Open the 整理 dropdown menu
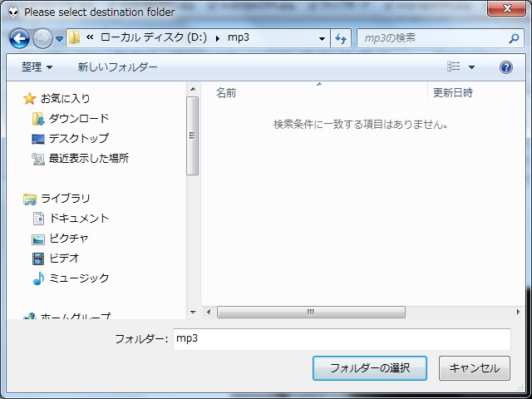The width and height of the screenshot is (532, 399). point(37,67)
